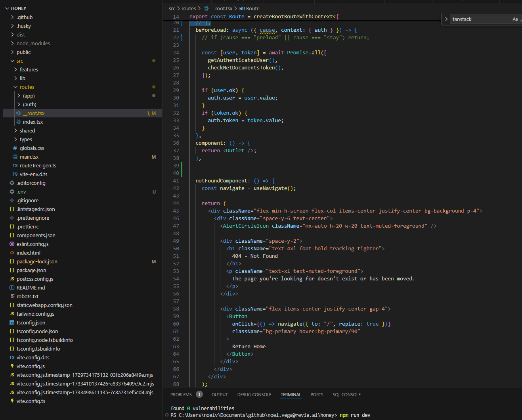Click the routes breadcrumb segment

coord(189,8)
